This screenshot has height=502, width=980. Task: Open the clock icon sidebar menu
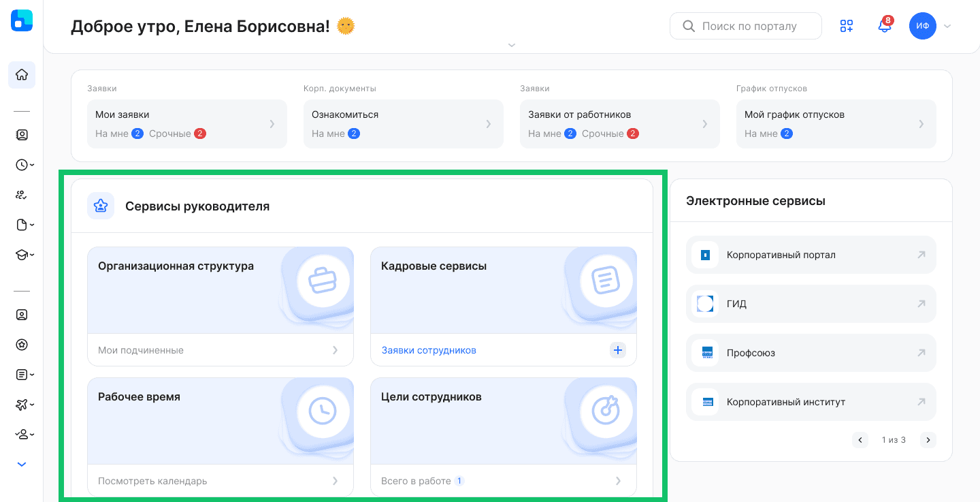tap(24, 165)
